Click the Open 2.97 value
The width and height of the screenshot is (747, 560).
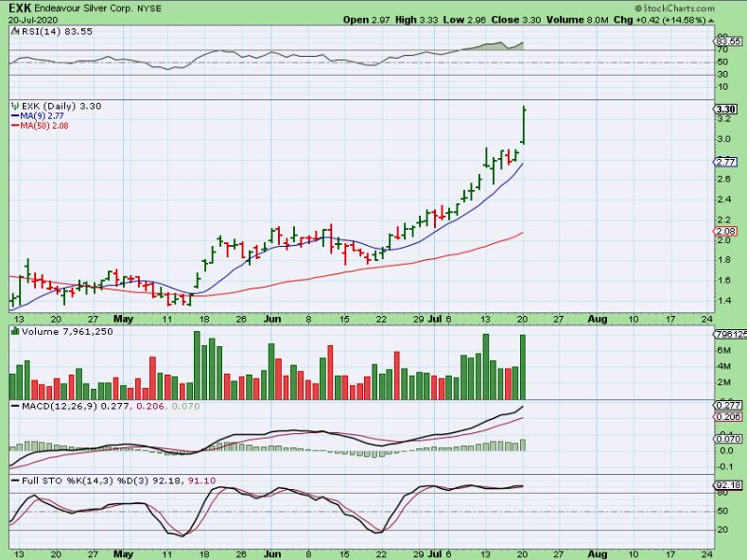366,20
